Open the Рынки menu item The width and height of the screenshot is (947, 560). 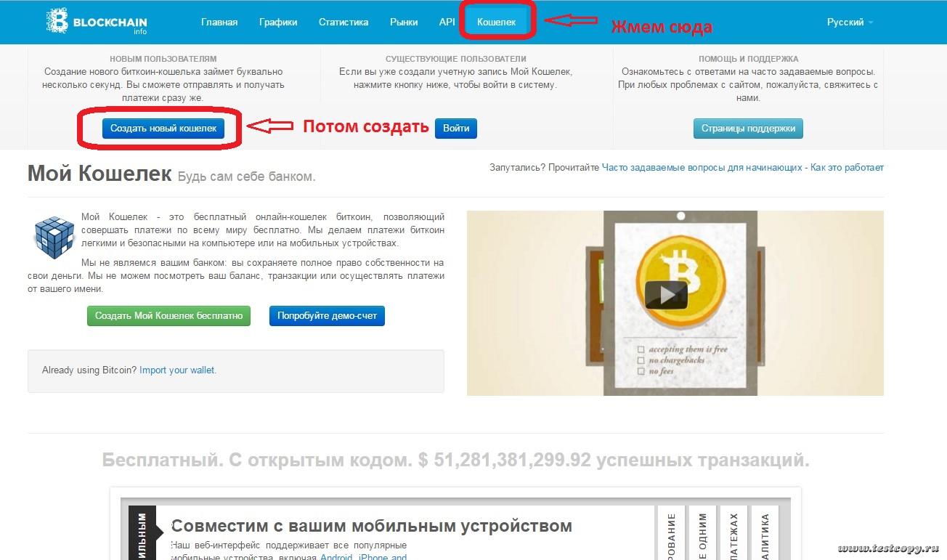point(404,22)
